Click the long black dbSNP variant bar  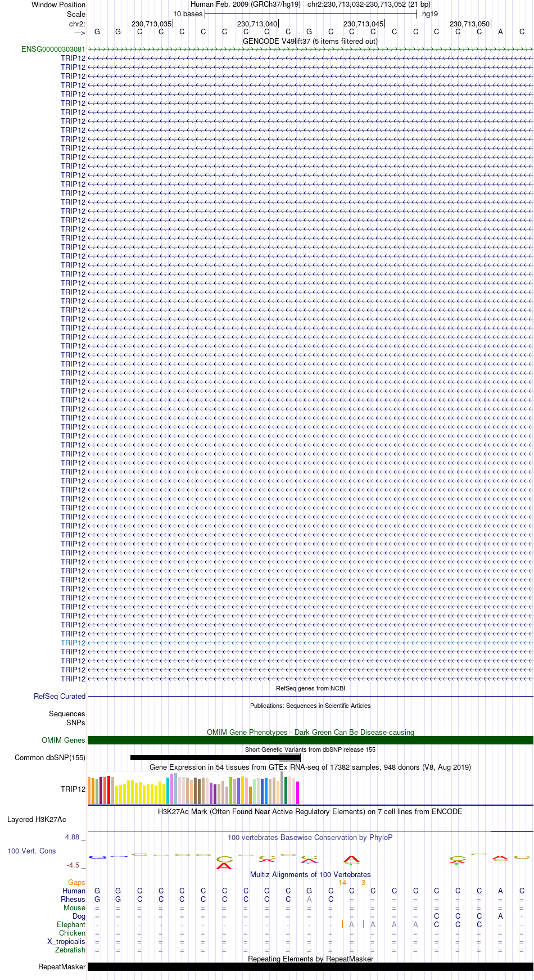click(x=215, y=758)
